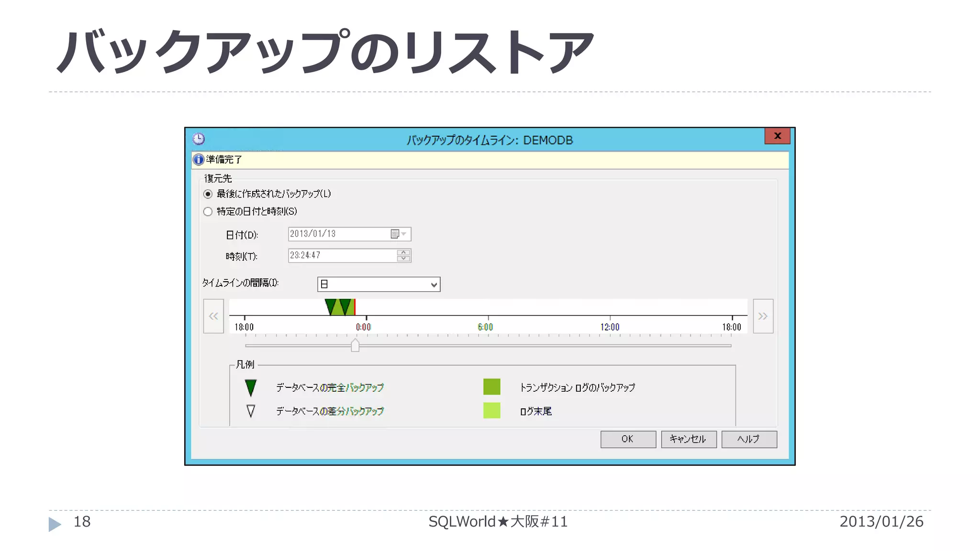This screenshot has width=980, height=551.
Task: Click the red restore point line on timeline
Action: (x=355, y=307)
